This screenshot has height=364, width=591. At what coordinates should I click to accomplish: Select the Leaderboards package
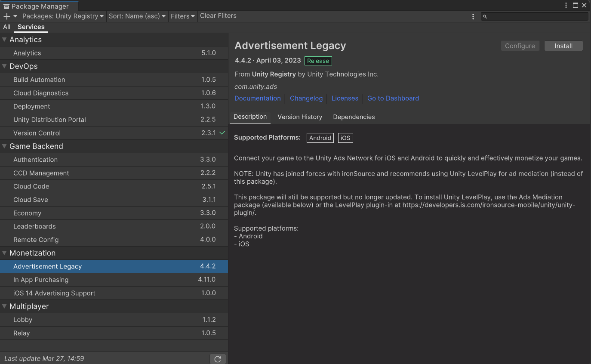tap(114, 226)
